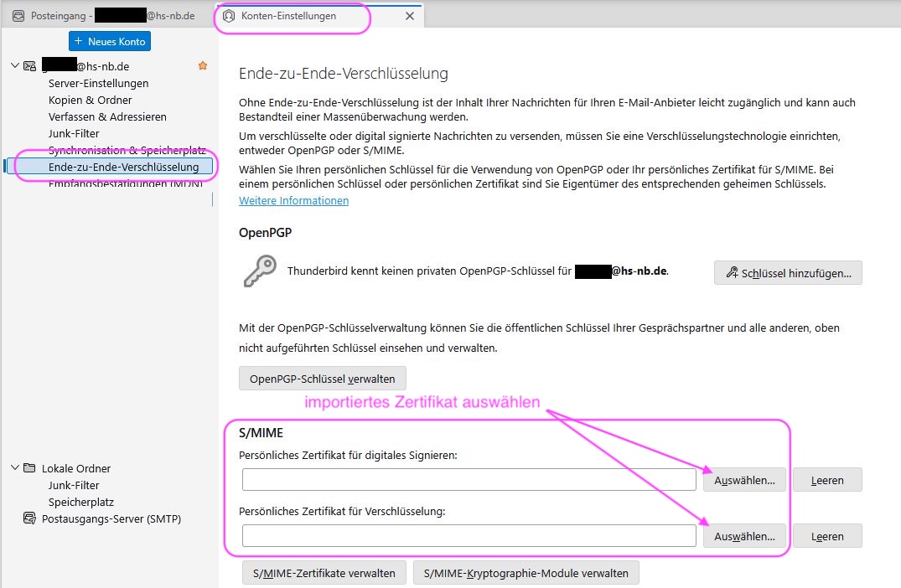
Task: Click the account icon on Konten-Einstellungen tab
Action: click(x=229, y=16)
